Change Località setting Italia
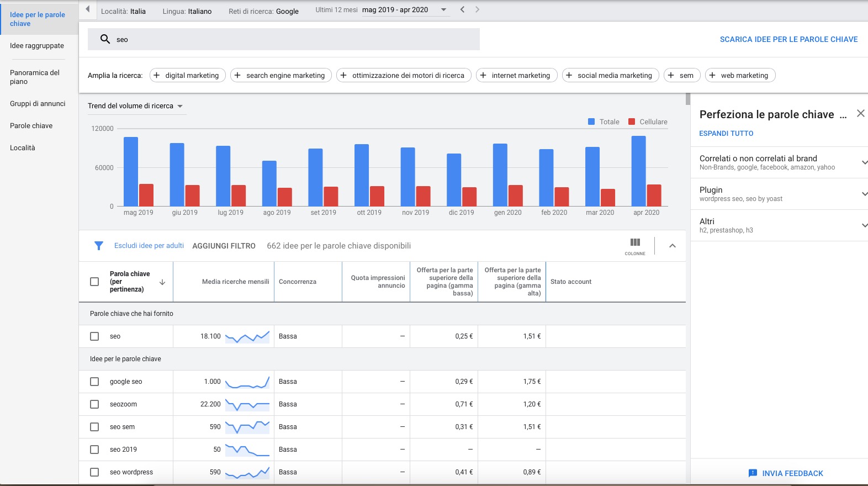Viewport: 868px width, 486px height. 123,11
